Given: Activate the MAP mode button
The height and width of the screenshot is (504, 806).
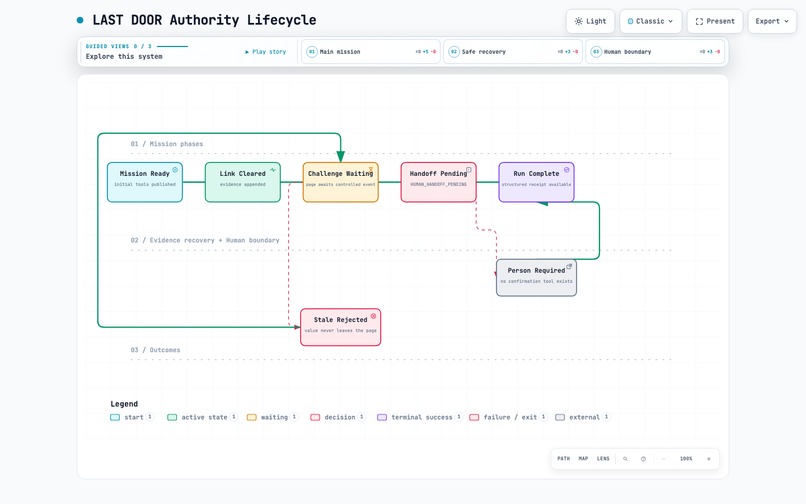Looking at the screenshot, I should click(583, 459).
